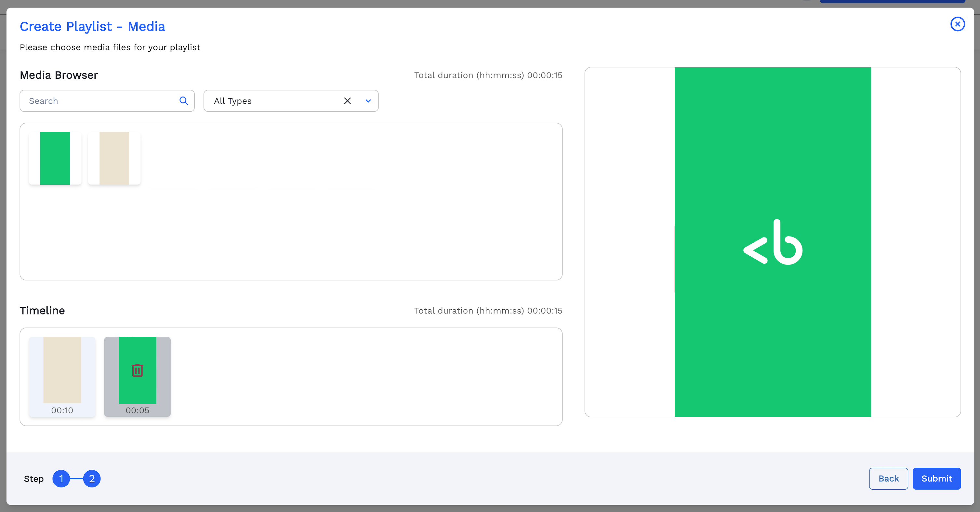The image size is (980, 512).
Task: Focus the media Search field
Action: (99, 101)
